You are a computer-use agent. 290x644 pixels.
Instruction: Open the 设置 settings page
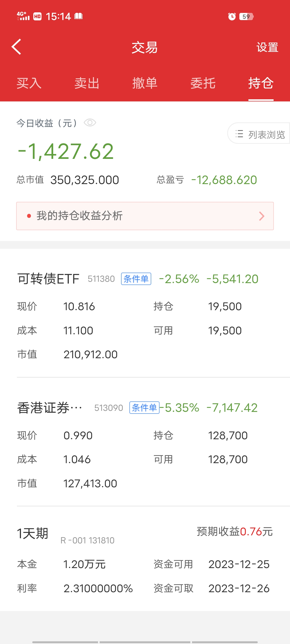point(267,47)
